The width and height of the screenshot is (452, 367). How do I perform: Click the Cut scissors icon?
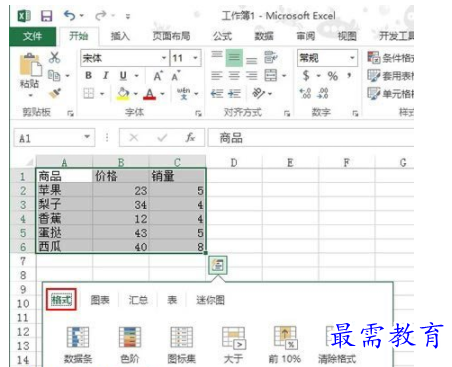(x=54, y=57)
